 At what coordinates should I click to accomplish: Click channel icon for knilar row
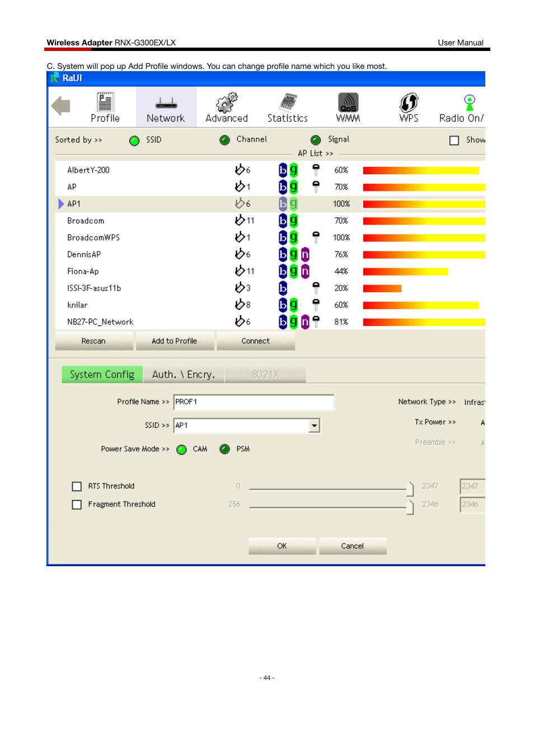point(240,304)
